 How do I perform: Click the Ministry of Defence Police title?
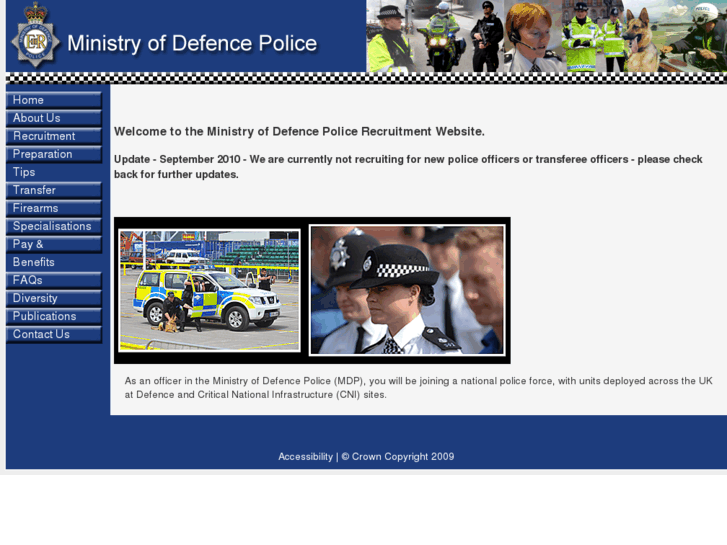click(x=192, y=44)
